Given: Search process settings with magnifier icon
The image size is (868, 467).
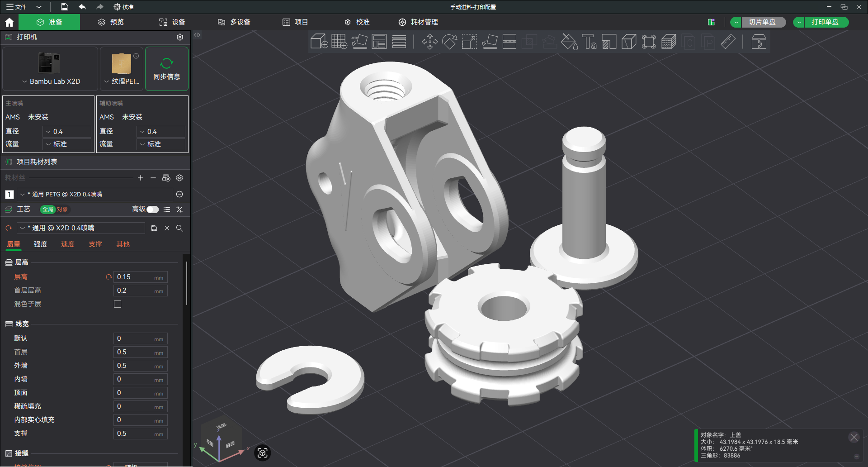Looking at the screenshot, I should pyautogui.click(x=179, y=228).
